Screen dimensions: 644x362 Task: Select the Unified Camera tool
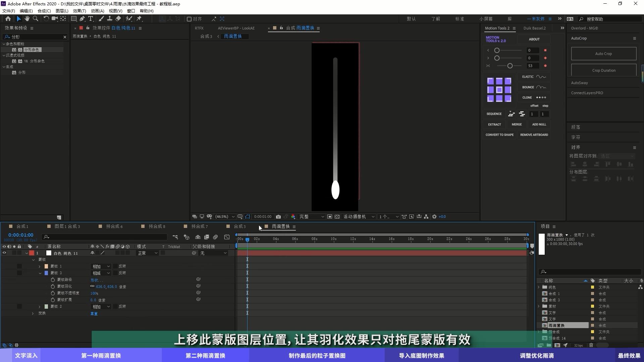(x=54, y=19)
